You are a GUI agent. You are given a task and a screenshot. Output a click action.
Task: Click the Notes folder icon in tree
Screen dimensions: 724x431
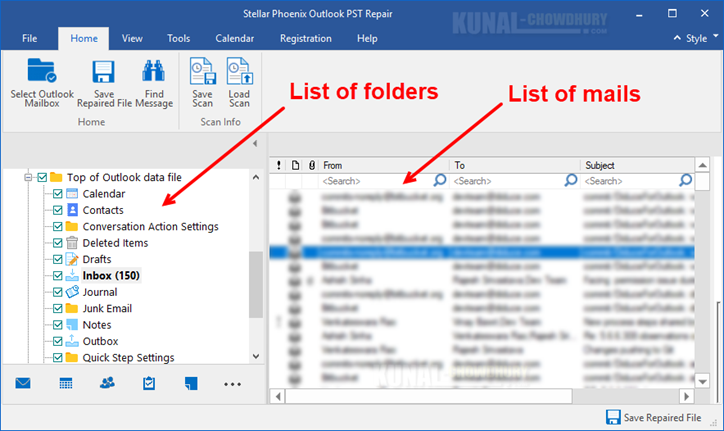tap(72, 325)
